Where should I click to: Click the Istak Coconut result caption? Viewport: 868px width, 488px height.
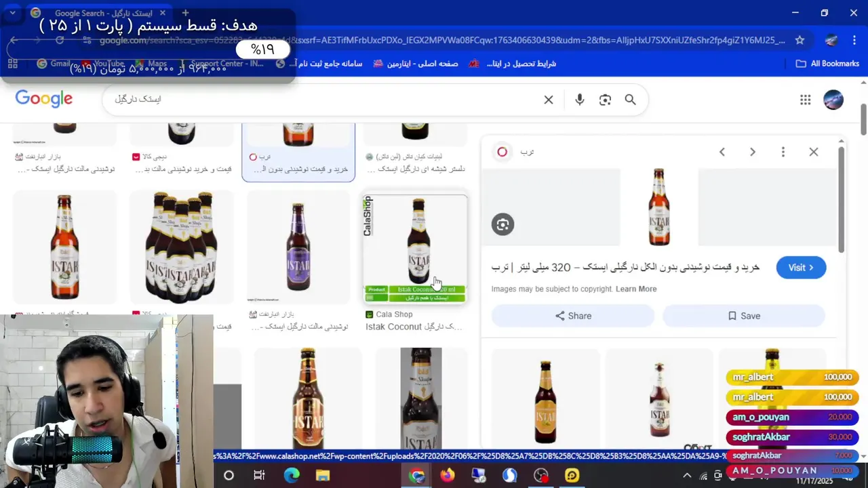tap(414, 327)
